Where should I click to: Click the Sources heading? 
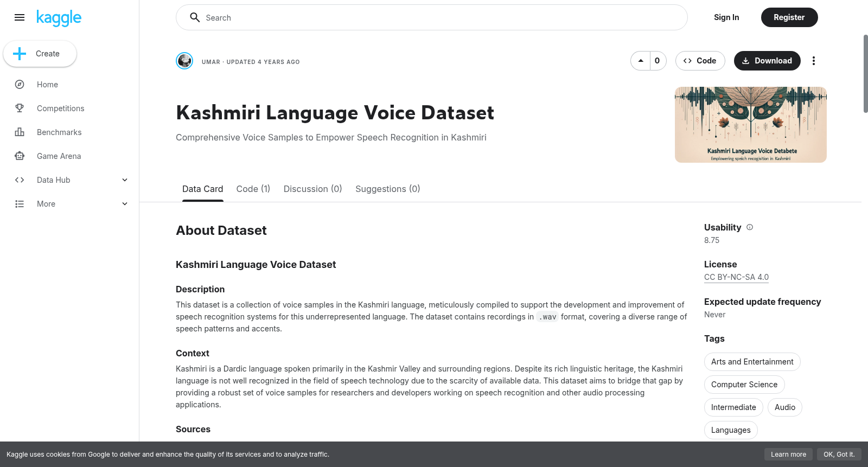193,429
